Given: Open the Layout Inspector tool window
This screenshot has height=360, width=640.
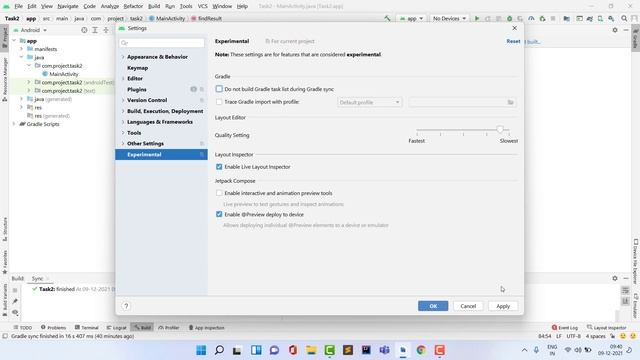Looking at the screenshot, I should (x=606, y=327).
